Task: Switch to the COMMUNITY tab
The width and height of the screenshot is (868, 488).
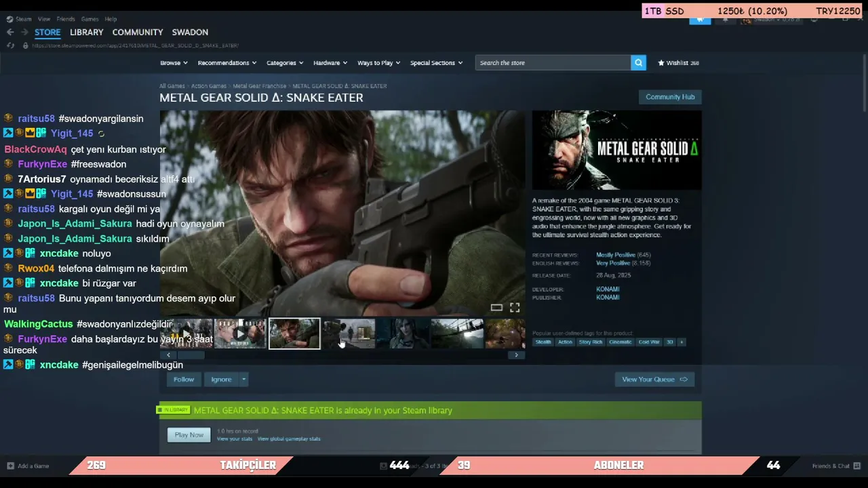Action: 138,33
